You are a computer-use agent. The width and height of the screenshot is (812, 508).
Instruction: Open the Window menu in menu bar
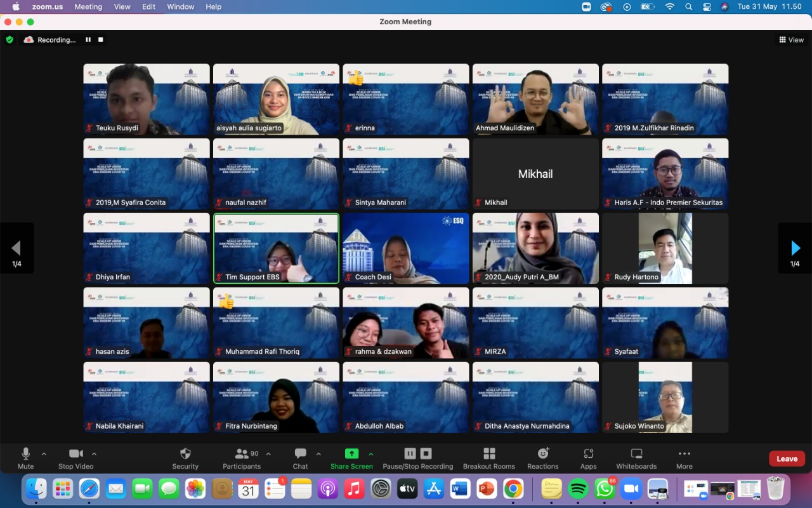pos(181,6)
